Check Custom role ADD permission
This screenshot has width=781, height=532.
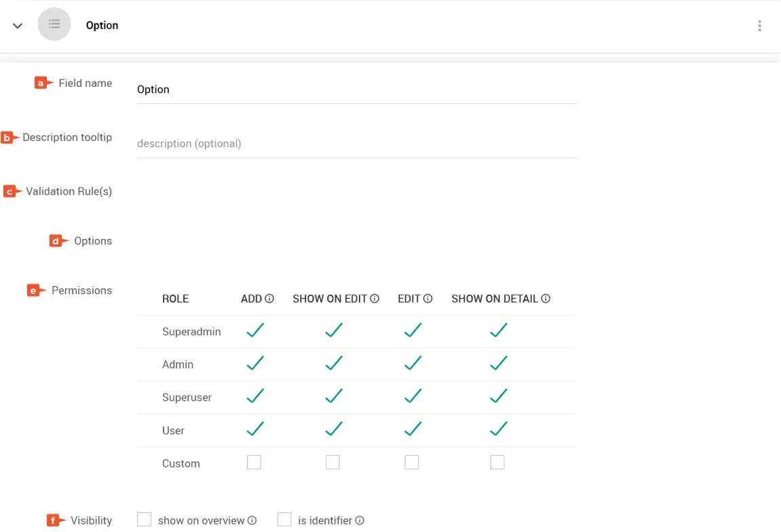tap(254, 463)
